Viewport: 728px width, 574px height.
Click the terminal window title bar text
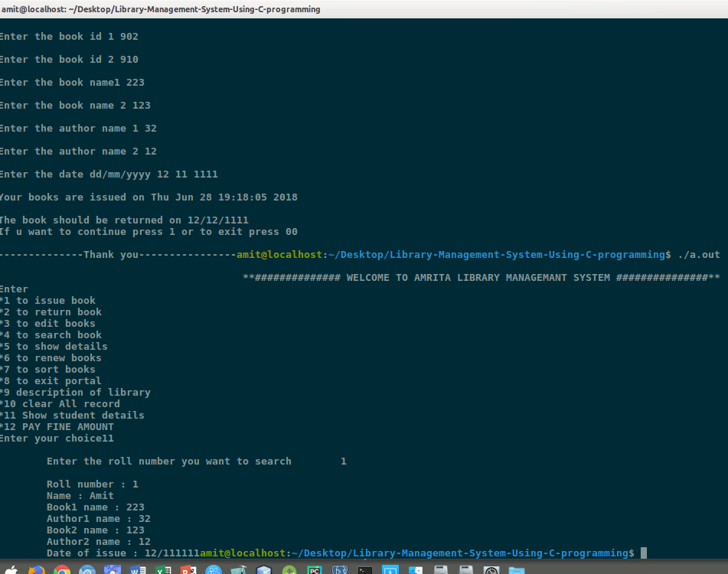tap(161, 9)
